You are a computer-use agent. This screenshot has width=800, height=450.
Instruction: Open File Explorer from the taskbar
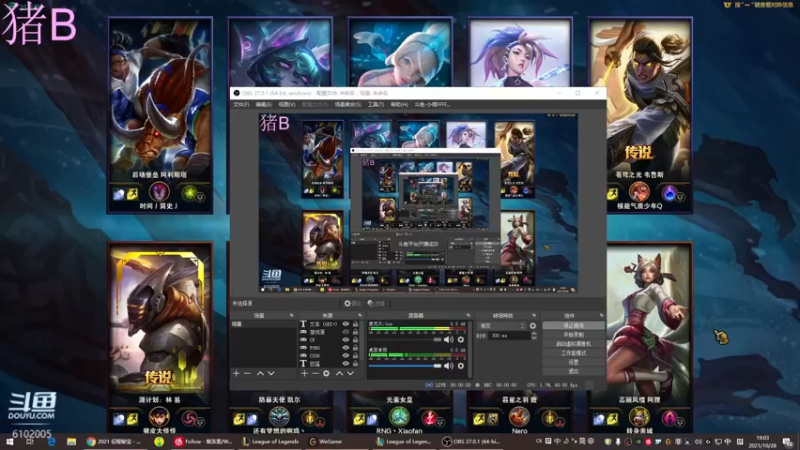click(x=71, y=441)
